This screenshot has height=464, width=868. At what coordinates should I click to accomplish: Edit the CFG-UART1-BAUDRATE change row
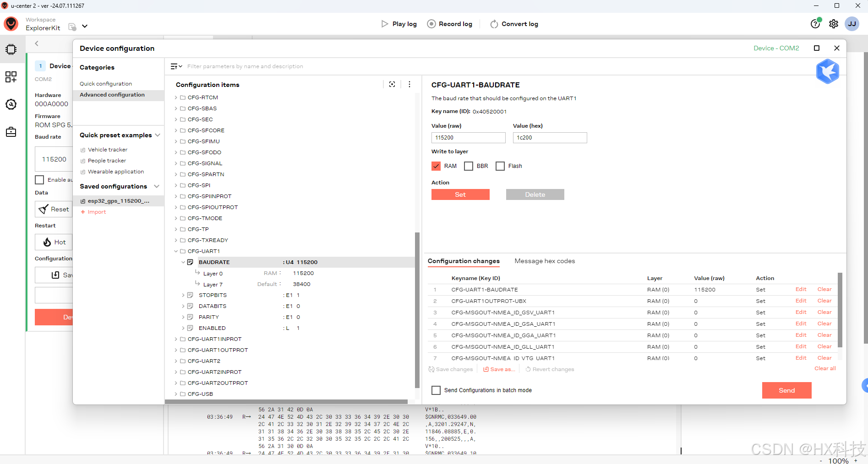[x=801, y=289]
